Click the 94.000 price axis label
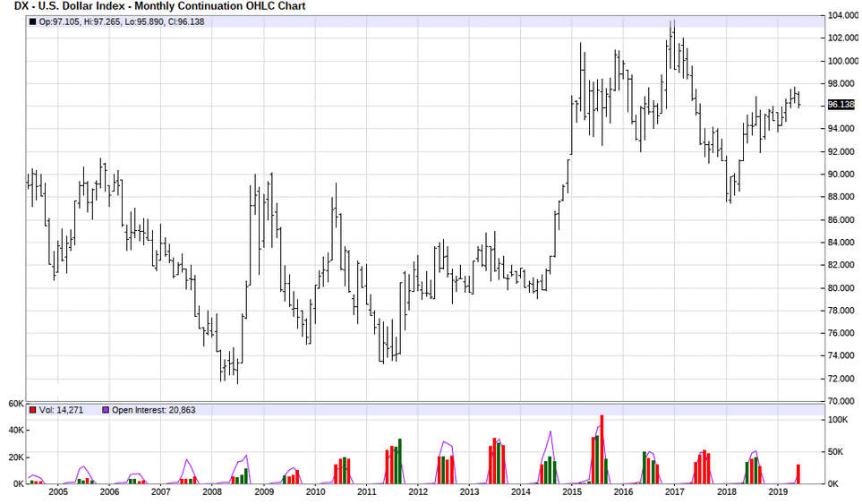 point(841,129)
